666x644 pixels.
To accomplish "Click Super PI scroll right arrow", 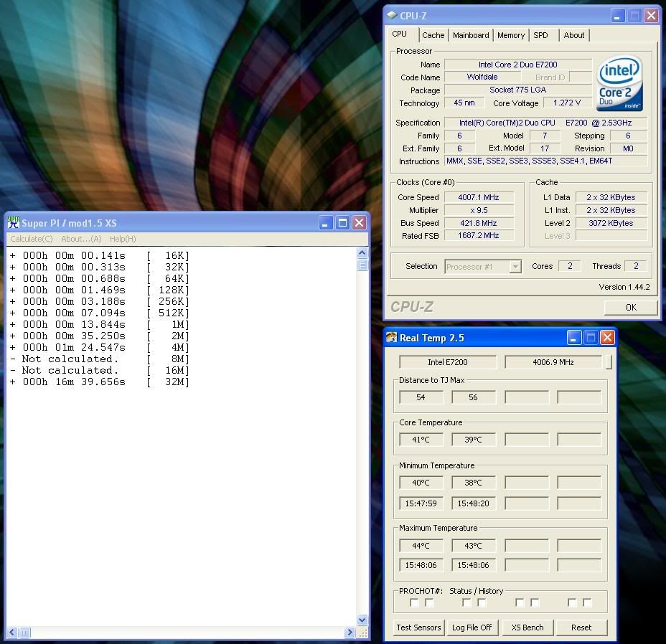I will [350, 633].
